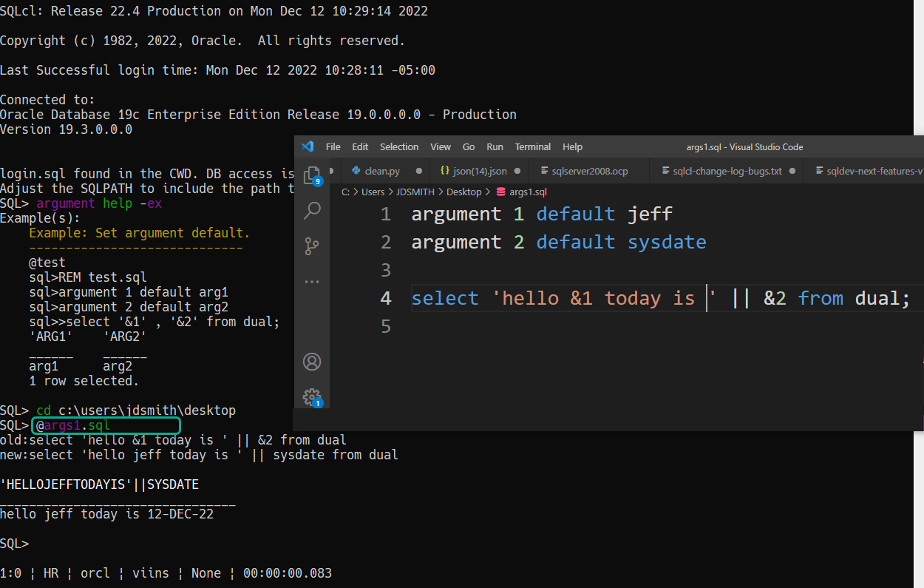924x588 pixels.
Task: Click unsaved dot on clean.py tab
Action: (x=419, y=171)
